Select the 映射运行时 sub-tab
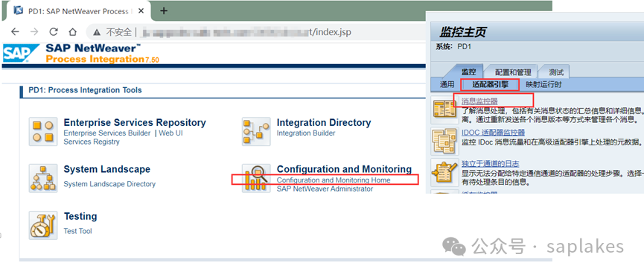644x272 pixels. coord(543,85)
